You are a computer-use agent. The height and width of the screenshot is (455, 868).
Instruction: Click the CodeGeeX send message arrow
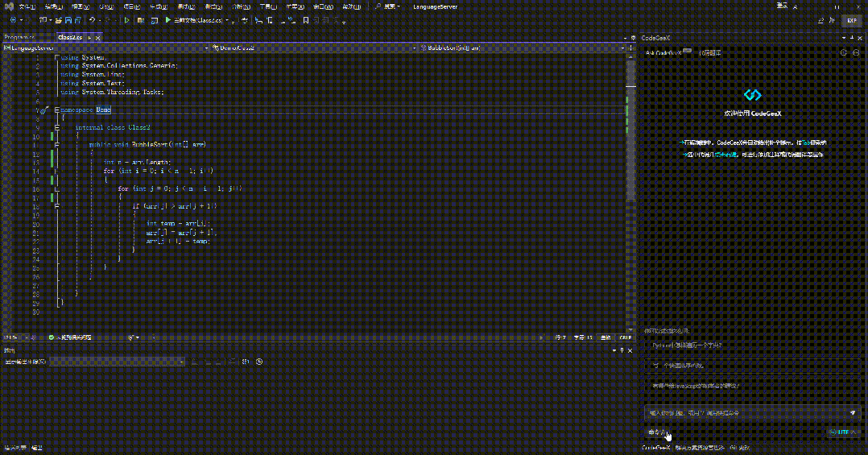pos(853,412)
